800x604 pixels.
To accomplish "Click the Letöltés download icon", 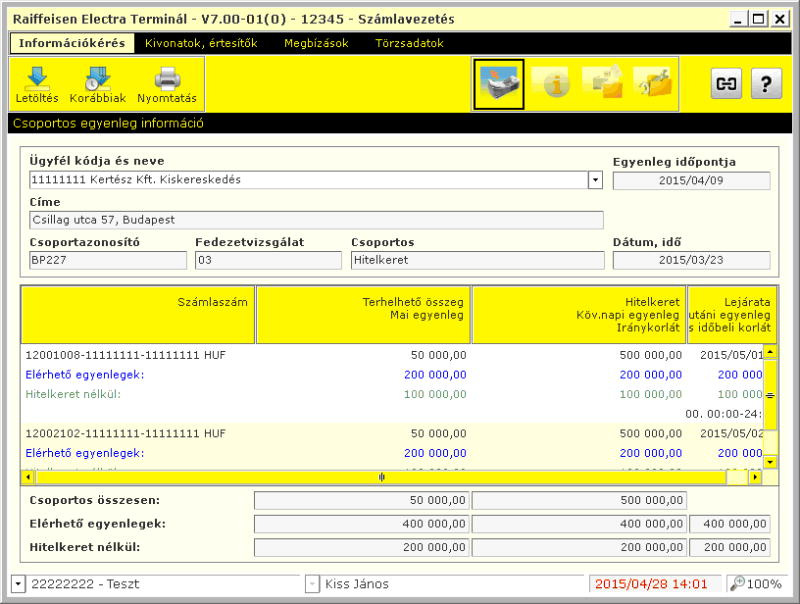I will click(x=37, y=85).
